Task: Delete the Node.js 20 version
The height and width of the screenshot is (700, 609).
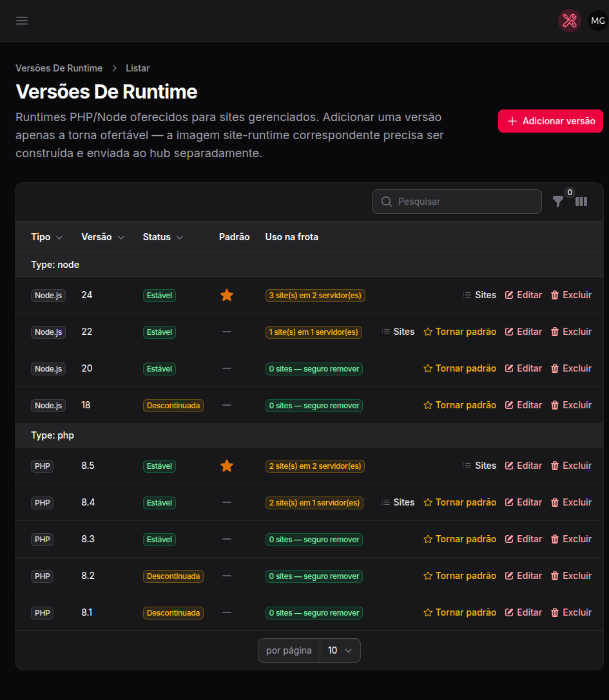Action: coord(571,368)
